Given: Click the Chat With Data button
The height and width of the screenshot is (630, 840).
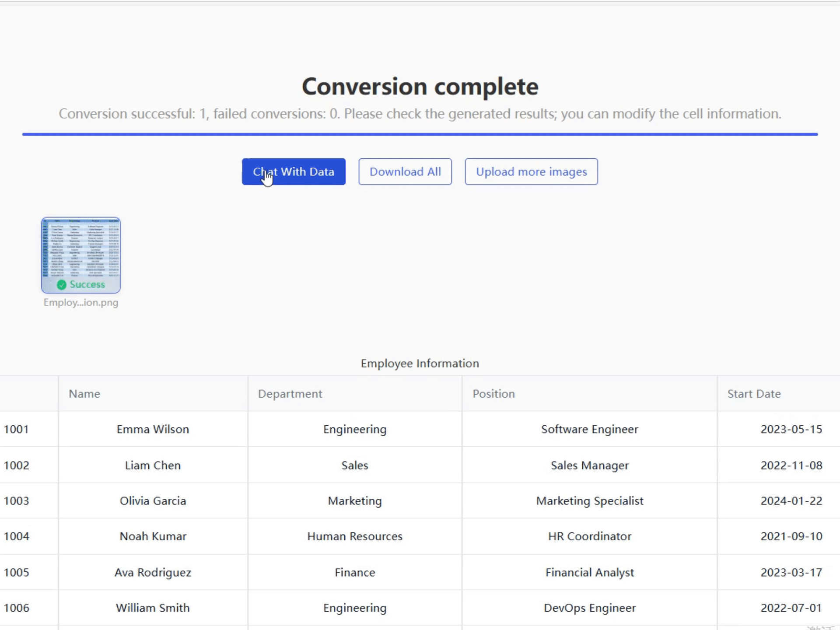Looking at the screenshot, I should [294, 171].
